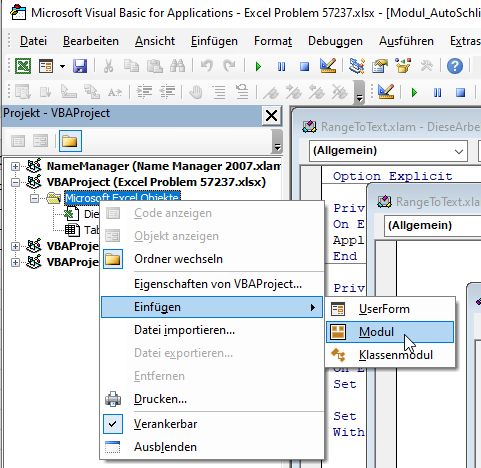Click the Previous Bookmark flag icon

[317, 92]
